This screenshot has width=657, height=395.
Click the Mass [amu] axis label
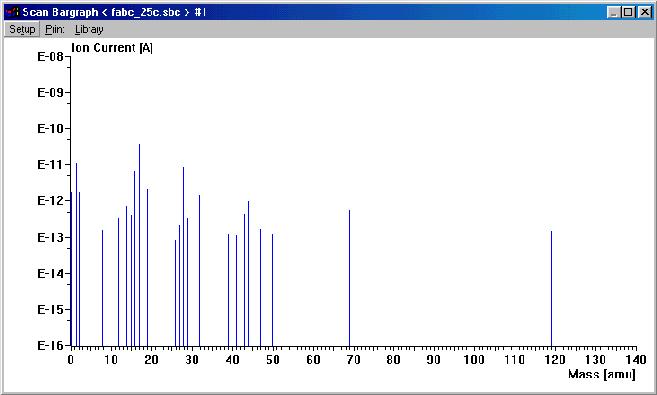602,374
